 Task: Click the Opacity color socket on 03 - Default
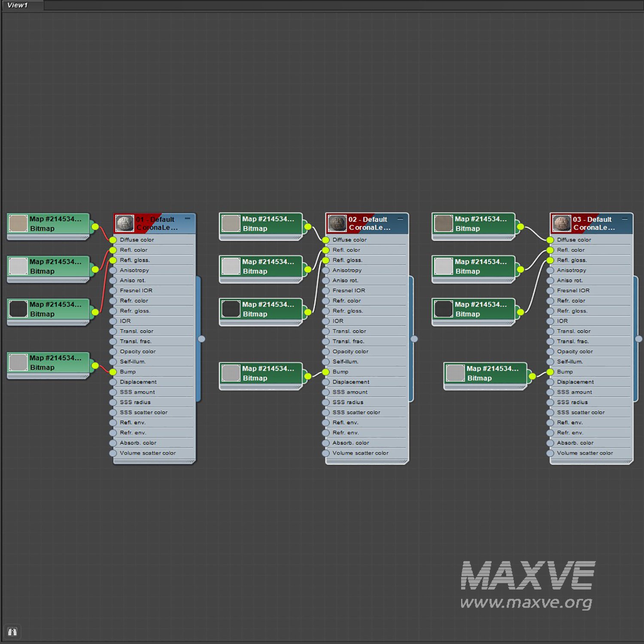[550, 352]
